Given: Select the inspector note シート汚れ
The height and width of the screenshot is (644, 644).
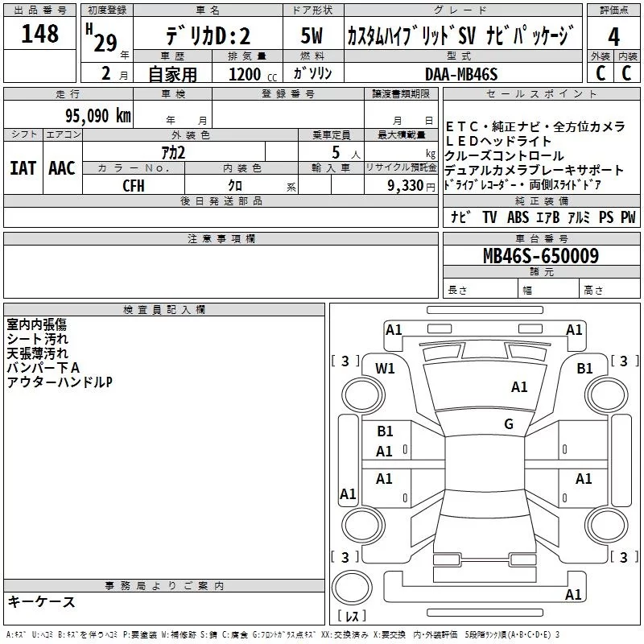Looking at the screenshot, I should pos(37,339).
